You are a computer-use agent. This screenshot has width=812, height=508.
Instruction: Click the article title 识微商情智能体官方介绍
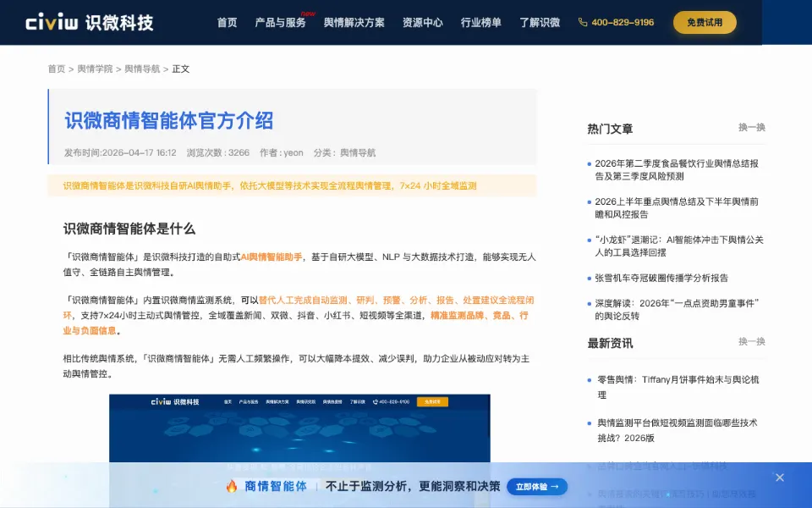(x=169, y=120)
